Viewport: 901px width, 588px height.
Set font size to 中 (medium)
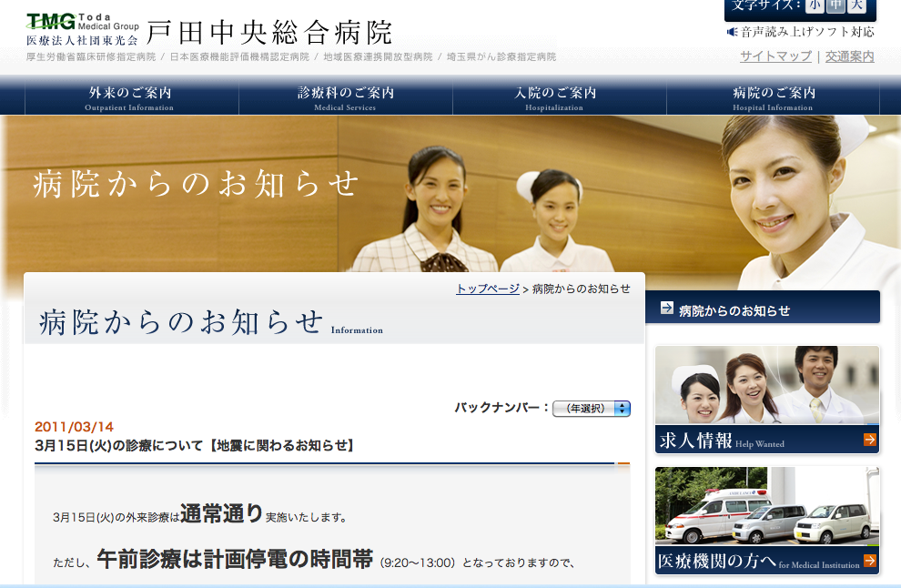[x=835, y=5]
